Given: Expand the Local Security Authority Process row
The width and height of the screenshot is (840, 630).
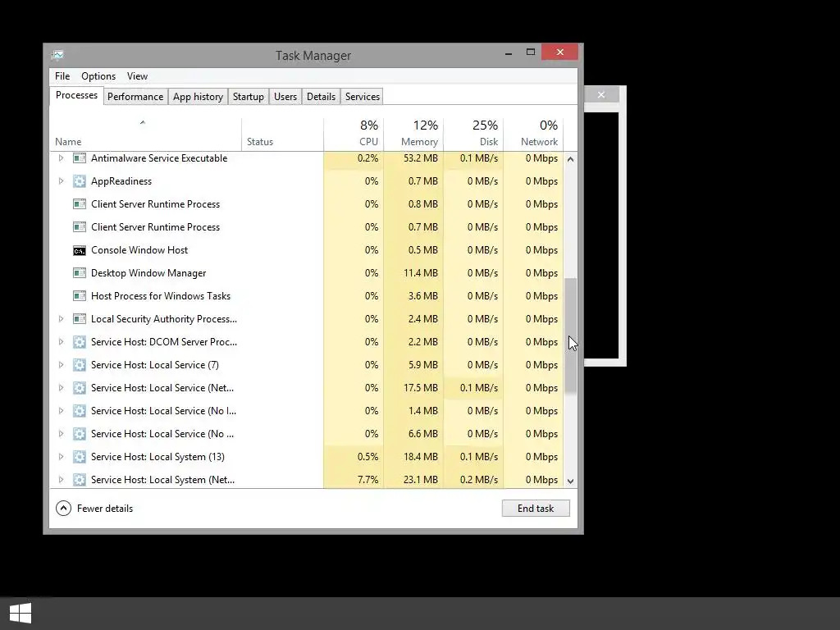Looking at the screenshot, I should click(61, 319).
